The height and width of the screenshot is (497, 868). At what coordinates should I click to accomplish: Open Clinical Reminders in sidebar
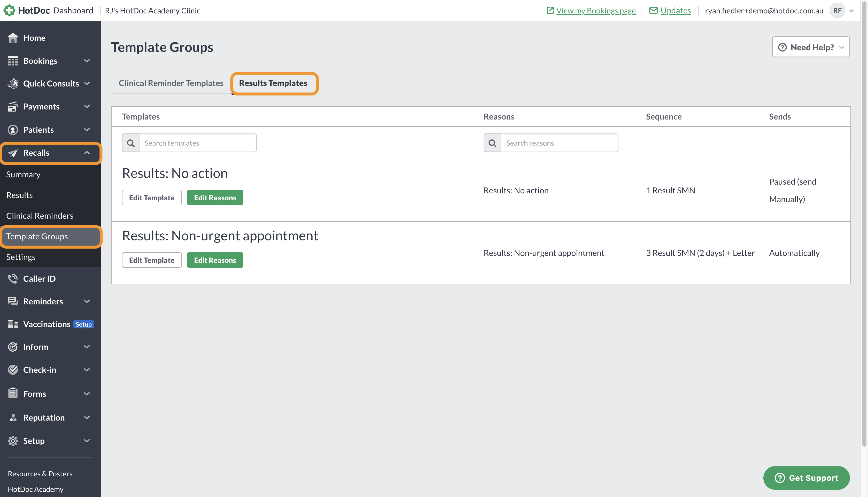(40, 216)
